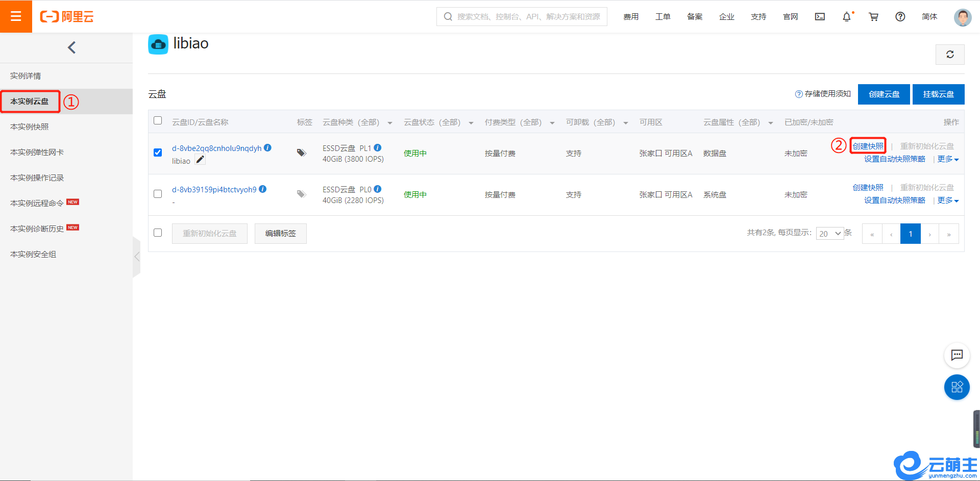Expand the 云盘种类 filter dropdown
980x481 pixels.
(x=389, y=123)
